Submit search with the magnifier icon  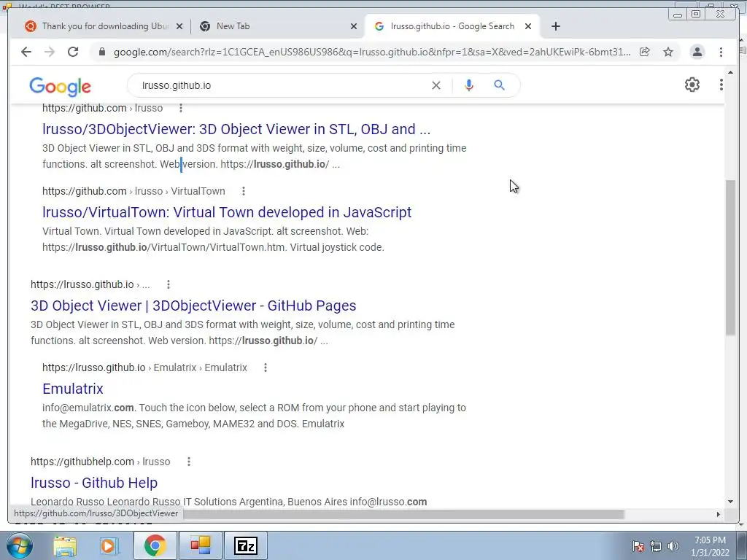pyautogui.click(x=499, y=85)
